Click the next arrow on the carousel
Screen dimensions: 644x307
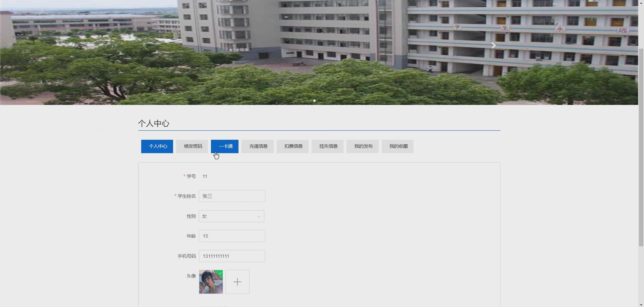pyautogui.click(x=493, y=46)
